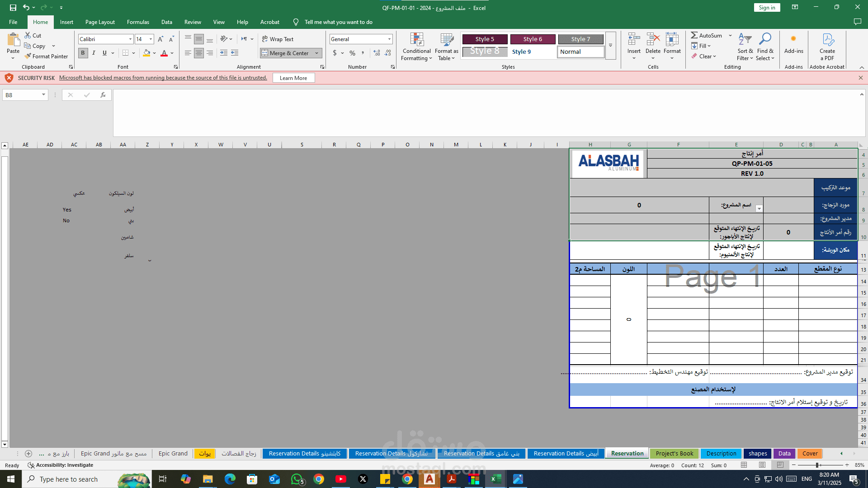This screenshot has width=868, height=488.
Task: Click the blocked macros security link
Action: pyautogui.click(x=163, y=78)
